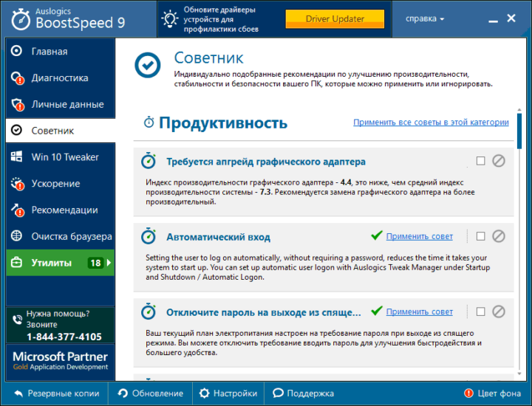The width and height of the screenshot is (532, 406).
Task: Enable the Отключите пароль advice checkbox
Action: coord(481,312)
